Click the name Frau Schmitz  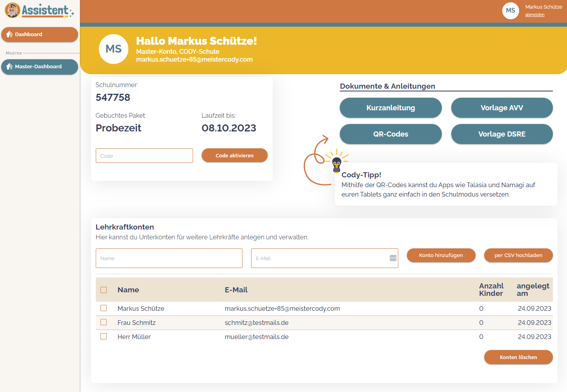click(x=137, y=323)
